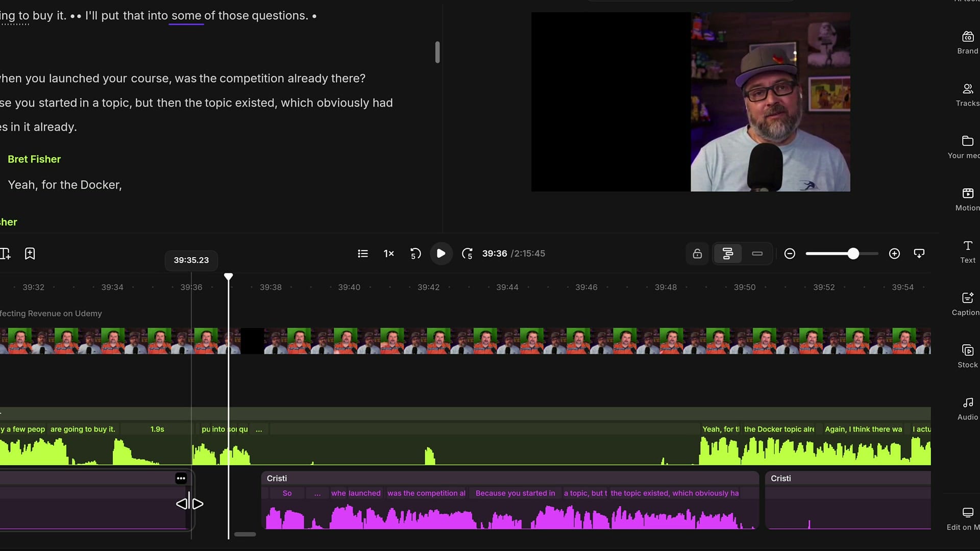Viewport: 980px width, 551px height.
Task: Open the Stock media panel
Action: (967, 357)
